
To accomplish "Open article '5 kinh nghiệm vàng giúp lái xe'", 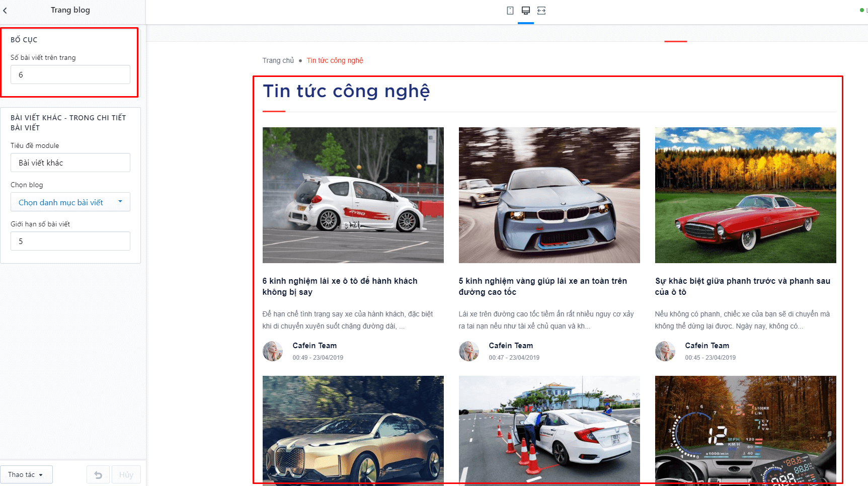I will [542, 286].
